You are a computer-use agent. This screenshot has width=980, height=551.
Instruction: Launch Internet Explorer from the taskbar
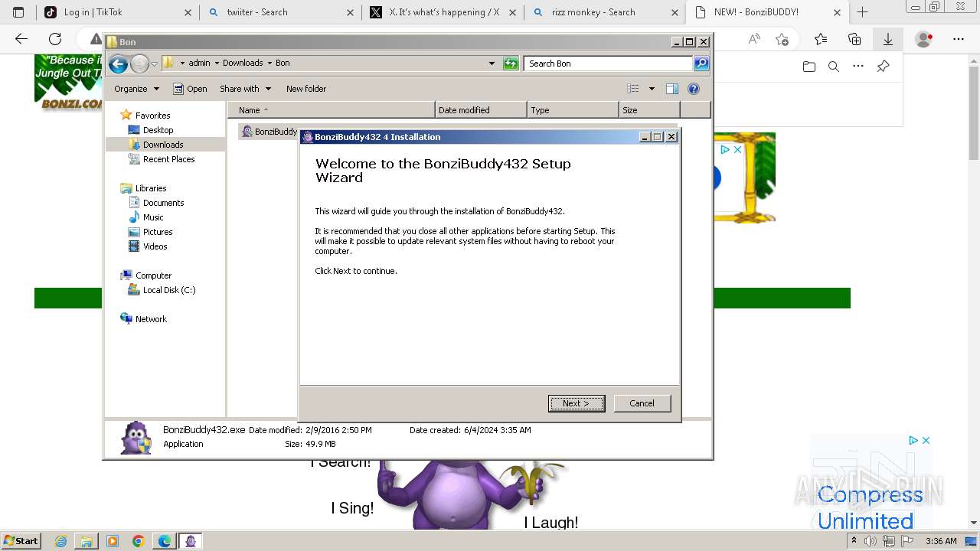tap(61, 541)
